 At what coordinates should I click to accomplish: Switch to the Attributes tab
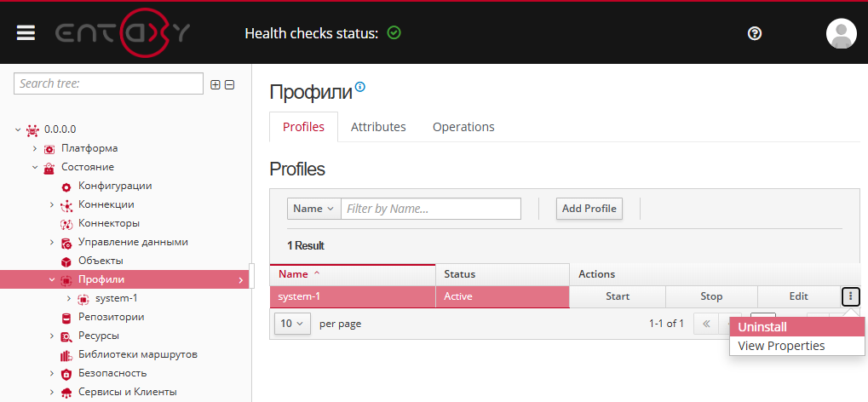(x=378, y=127)
